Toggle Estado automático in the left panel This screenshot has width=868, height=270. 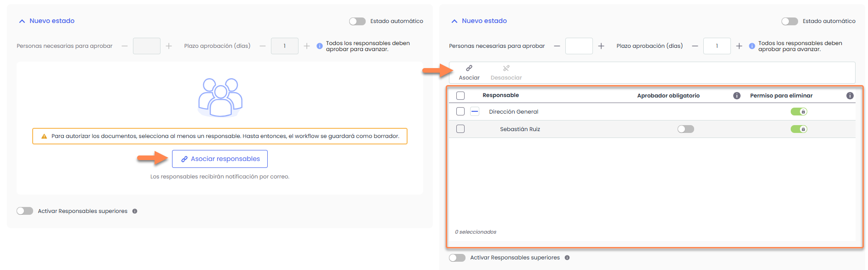pyautogui.click(x=357, y=21)
